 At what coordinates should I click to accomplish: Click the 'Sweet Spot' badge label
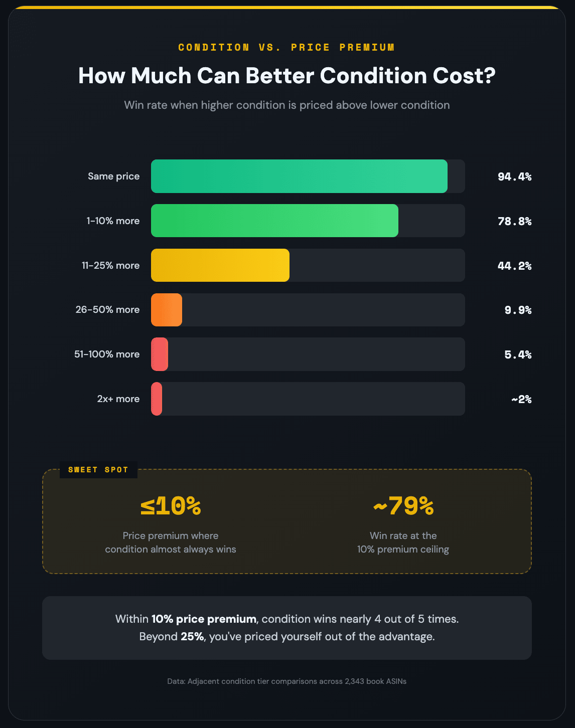98,470
